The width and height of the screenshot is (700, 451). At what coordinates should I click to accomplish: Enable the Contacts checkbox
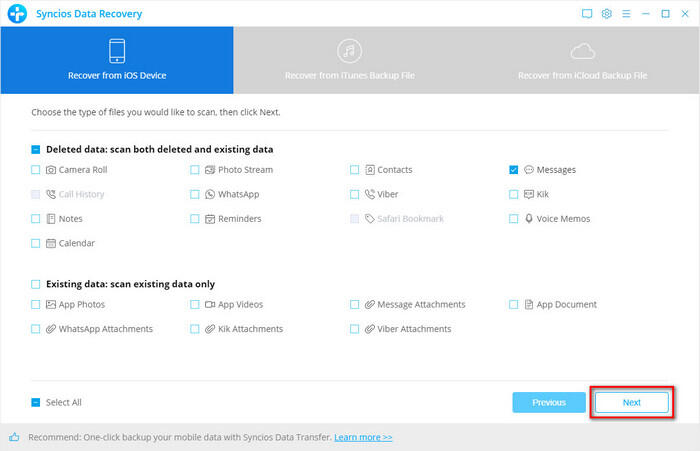coord(355,170)
